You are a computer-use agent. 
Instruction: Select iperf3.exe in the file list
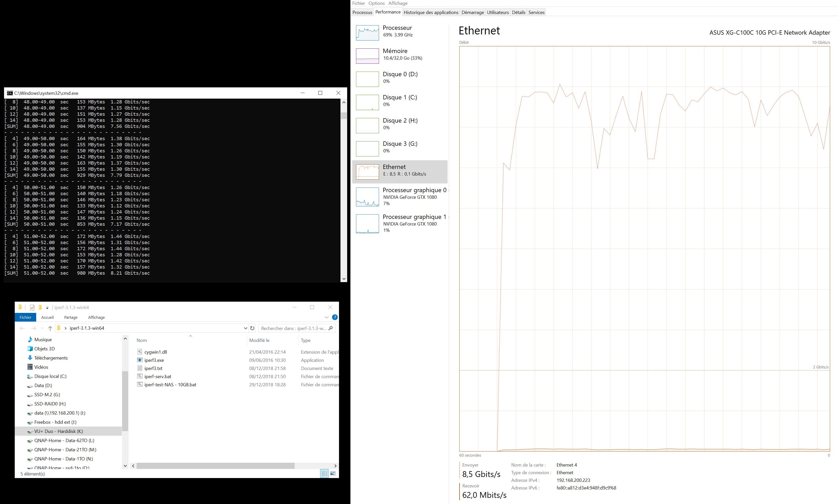[x=154, y=360]
